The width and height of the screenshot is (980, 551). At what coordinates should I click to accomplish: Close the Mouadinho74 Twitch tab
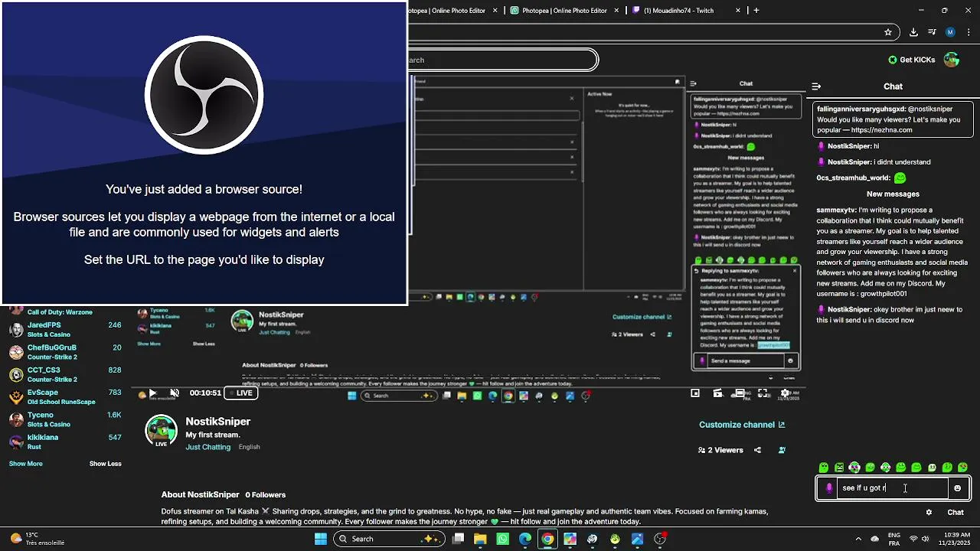(x=738, y=11)
